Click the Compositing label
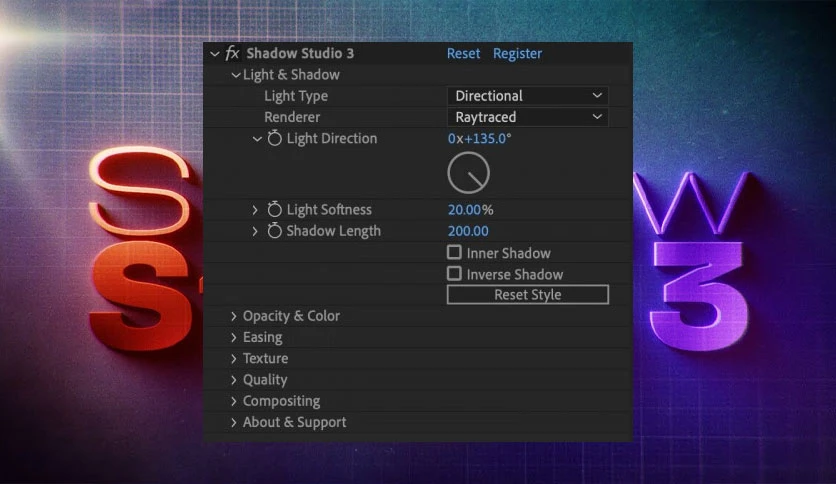836x484 pixels. (x=282, y=401)
